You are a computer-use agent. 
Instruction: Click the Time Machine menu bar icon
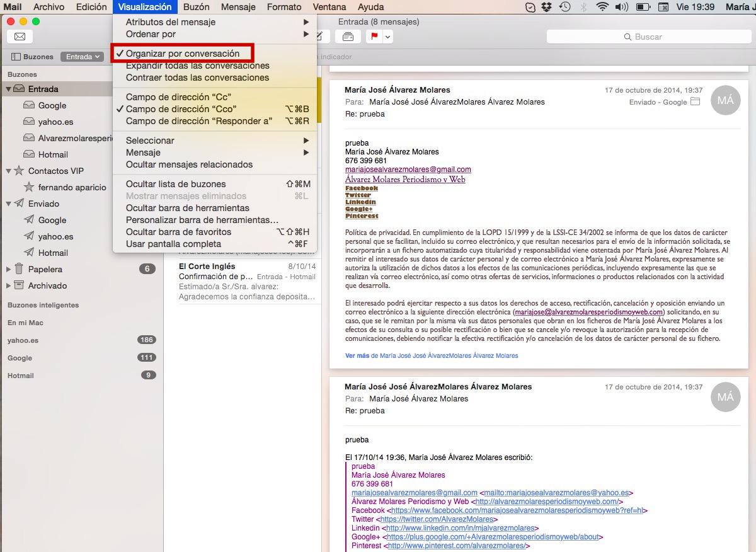coord(565,7)
